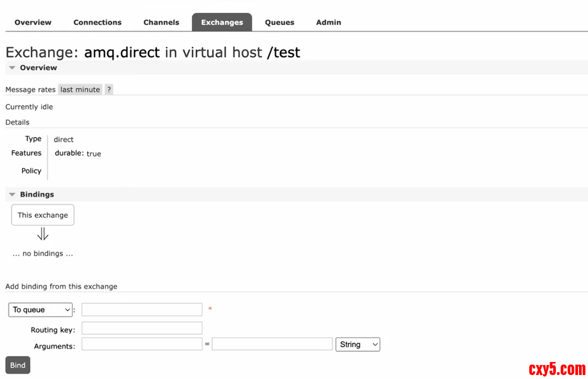
Task: Click the 'This exchange' box
Action: [43, 215]
